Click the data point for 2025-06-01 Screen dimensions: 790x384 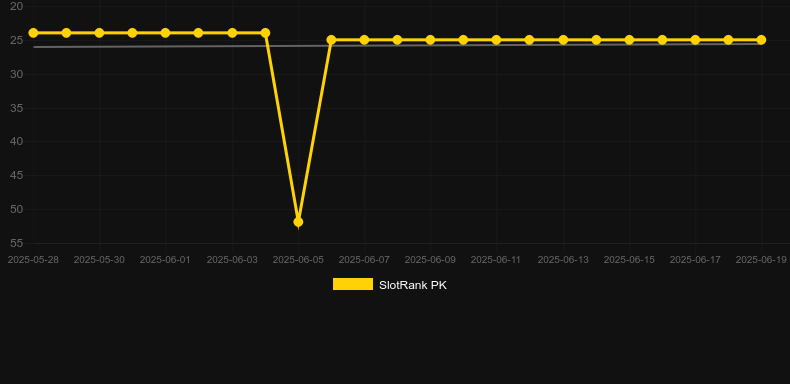(x=165, y=33)
